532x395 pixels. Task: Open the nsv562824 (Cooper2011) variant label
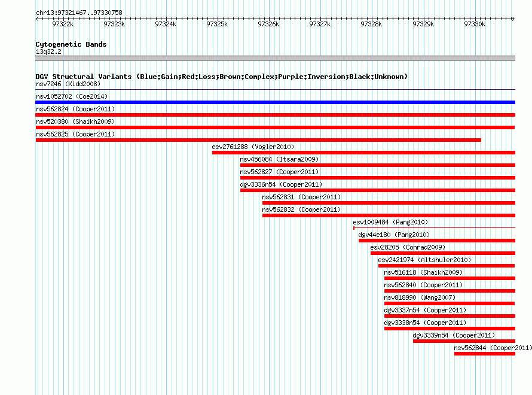click(75, 109)
